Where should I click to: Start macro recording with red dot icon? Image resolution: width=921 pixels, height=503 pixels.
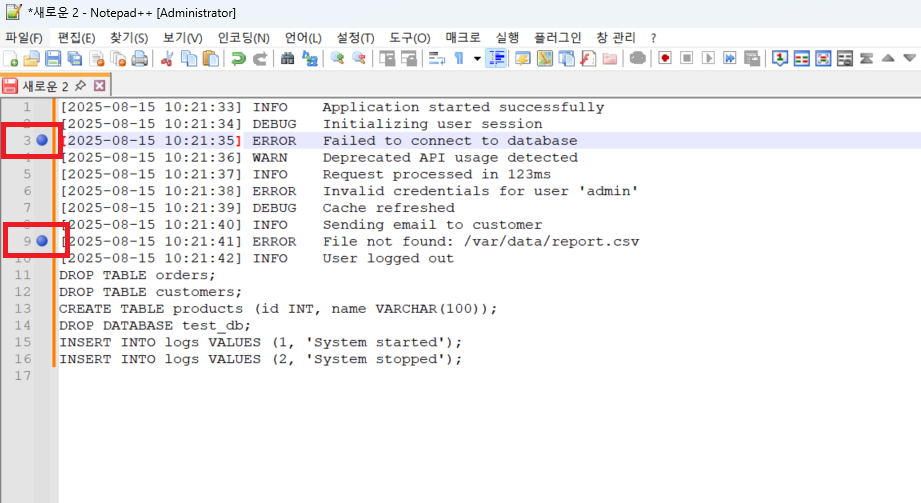click(x=664, y=59)
